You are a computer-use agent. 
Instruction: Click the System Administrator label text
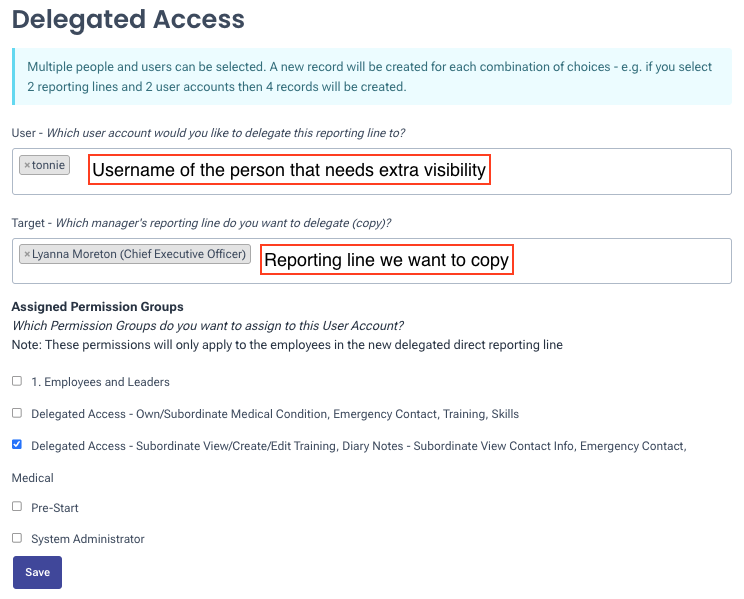click(88, 539)
